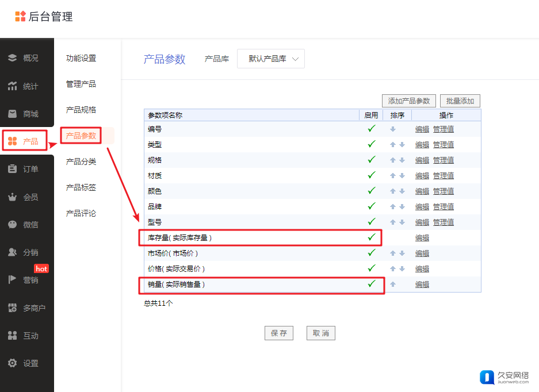Toggle enabled checkmark for 编号 row
The height and width of the screenshot is (392, 539).
point(372,129)
